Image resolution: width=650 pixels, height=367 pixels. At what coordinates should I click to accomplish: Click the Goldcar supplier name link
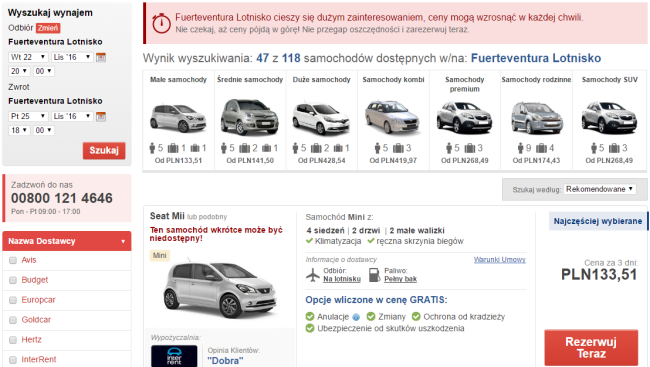(36, 320)
